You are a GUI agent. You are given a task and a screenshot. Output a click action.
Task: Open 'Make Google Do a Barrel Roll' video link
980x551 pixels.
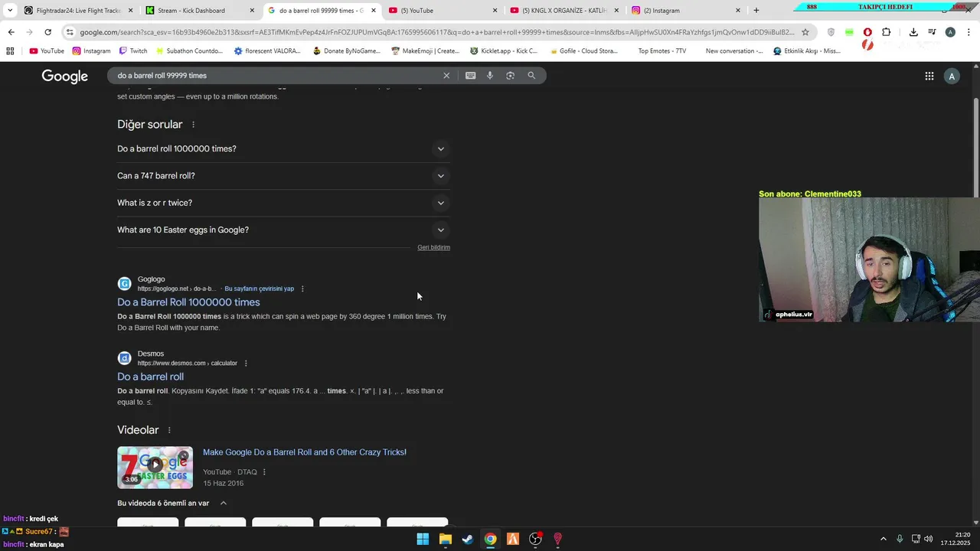pos(304,452)
